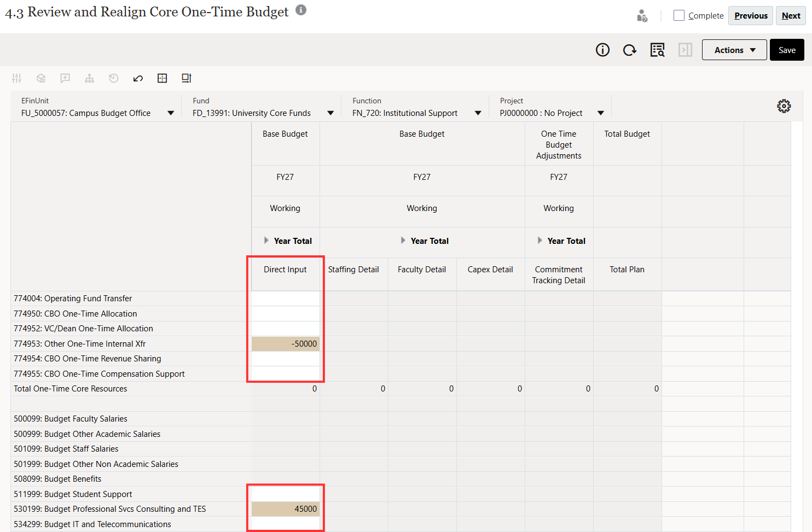
Task: Check the Complete checkbox
Action: [678, 15]
